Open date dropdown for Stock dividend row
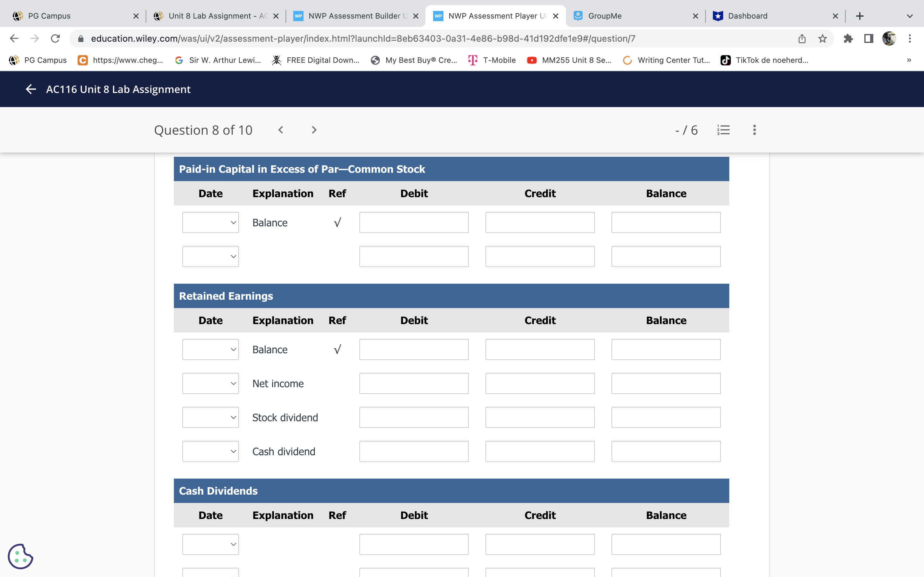Viewport: 924px width, 577px height. click(x=210, y=417)
